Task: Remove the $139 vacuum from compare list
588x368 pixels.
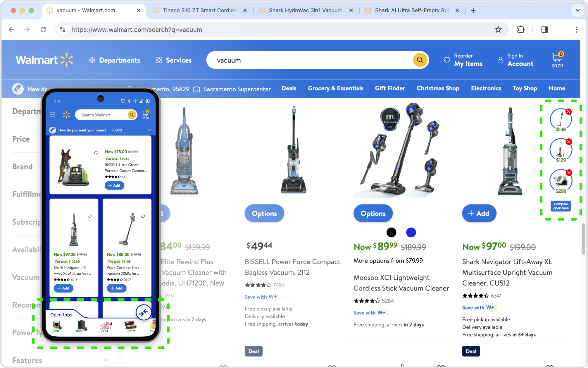Action: pyautogui.click(x=568, y=112)
